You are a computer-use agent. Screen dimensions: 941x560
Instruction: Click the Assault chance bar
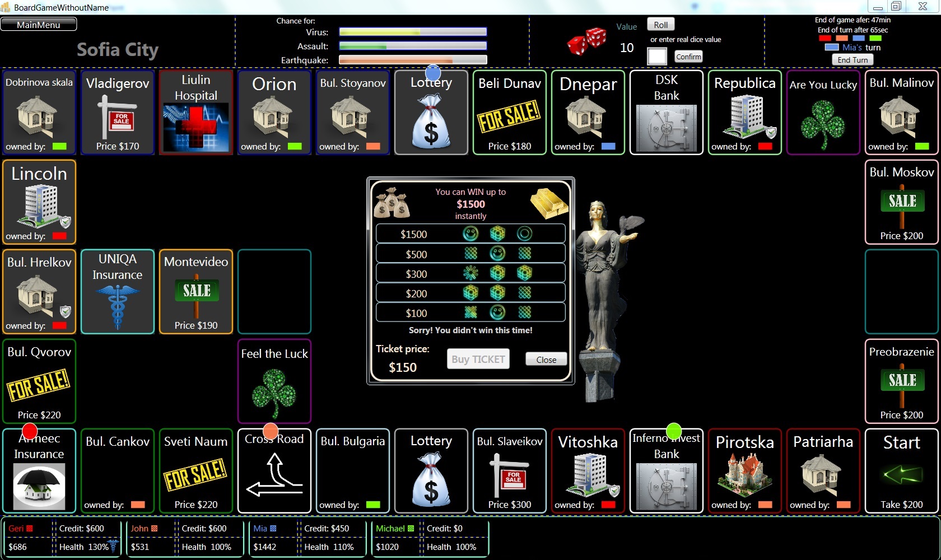pyautogui.click(x=413, y=46)
